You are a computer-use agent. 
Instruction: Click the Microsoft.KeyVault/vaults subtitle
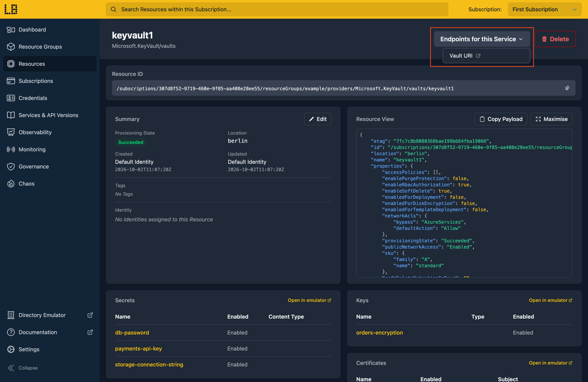pyautogui.click(x=143, y=46)
